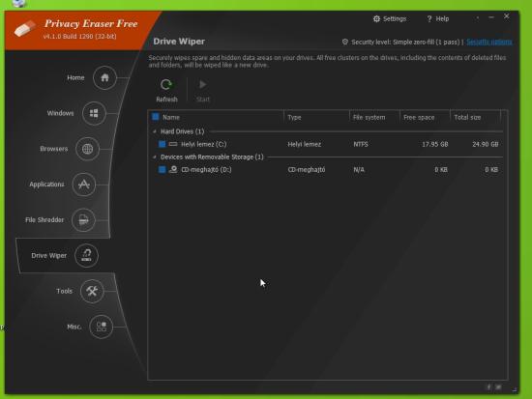Click the Help question mark icon
Image resolution: width=532 pixels, height=399 pixels.
click(429, 19)
